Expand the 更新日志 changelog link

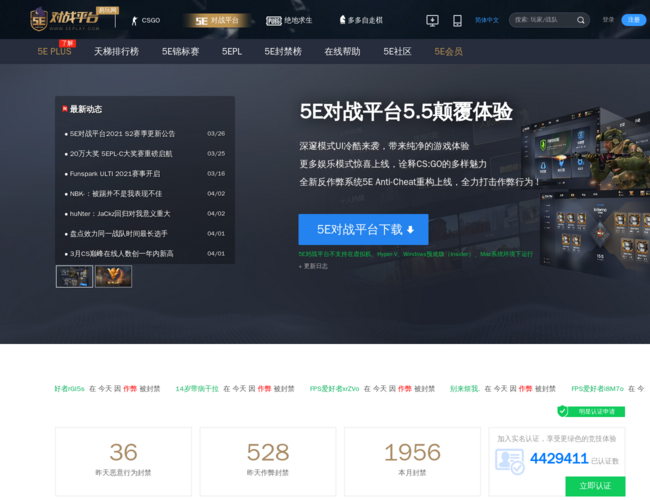point(313,266)
